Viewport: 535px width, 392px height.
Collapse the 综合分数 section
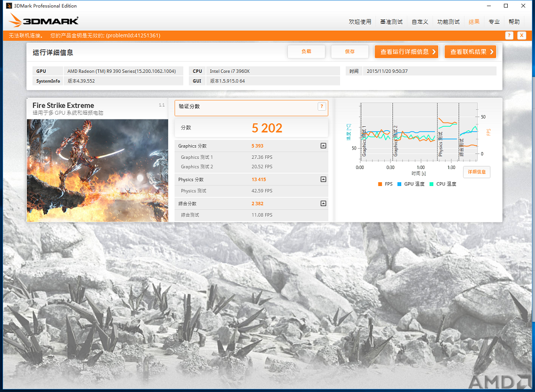point(323,204)
